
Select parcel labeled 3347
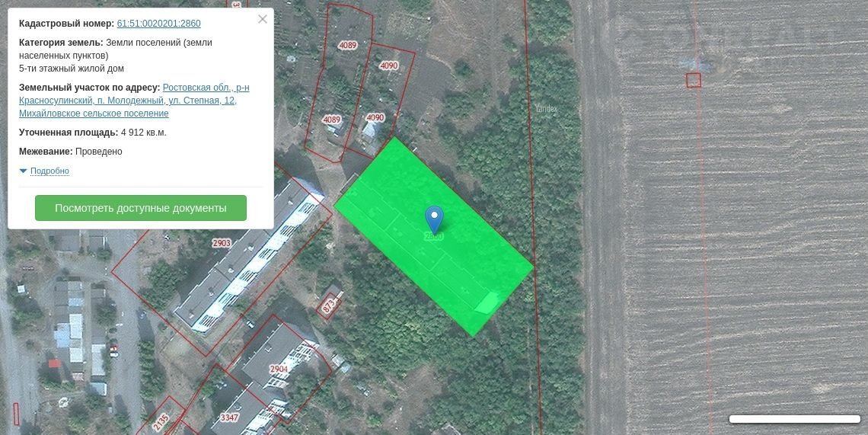click(229, 417)
